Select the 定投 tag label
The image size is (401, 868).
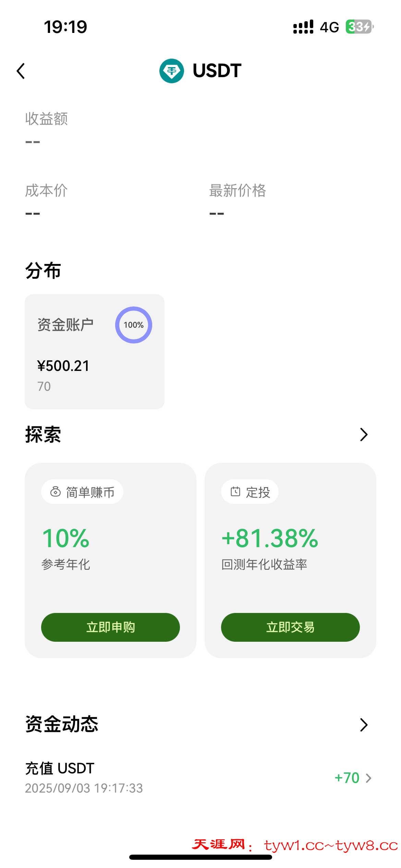click(258, 492)
